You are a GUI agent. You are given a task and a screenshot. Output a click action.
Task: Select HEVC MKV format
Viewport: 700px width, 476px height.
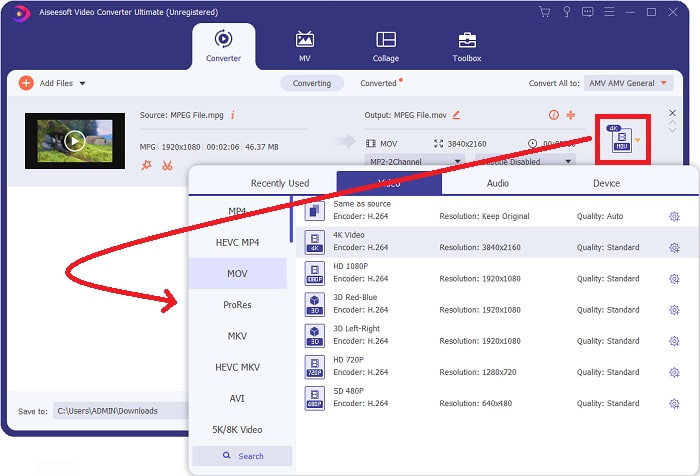click(237, 367)
